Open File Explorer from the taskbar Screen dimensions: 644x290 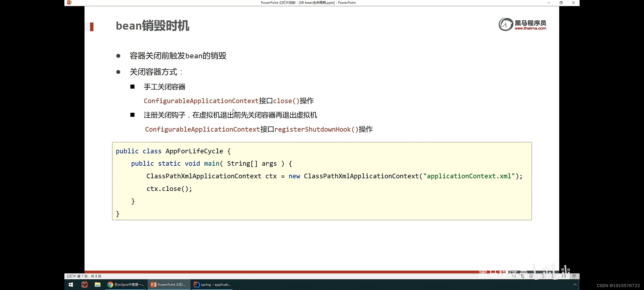[x=97, y=285]
